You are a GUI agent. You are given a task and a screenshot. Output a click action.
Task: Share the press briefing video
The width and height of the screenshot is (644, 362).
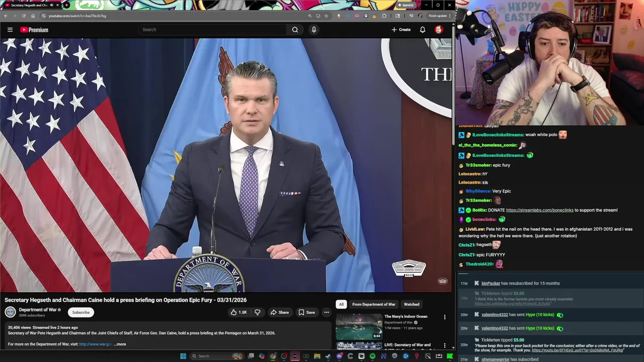[279, 312]
